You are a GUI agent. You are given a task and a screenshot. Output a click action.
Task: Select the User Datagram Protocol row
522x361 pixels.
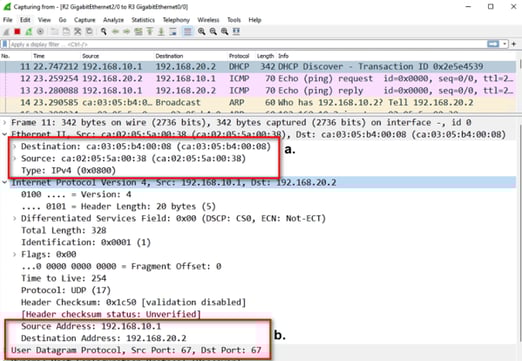click(x=136, y=350)
